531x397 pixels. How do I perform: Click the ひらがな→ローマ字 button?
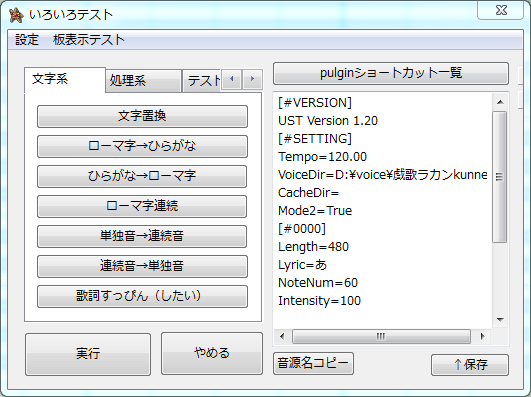[x=142, y=176]
